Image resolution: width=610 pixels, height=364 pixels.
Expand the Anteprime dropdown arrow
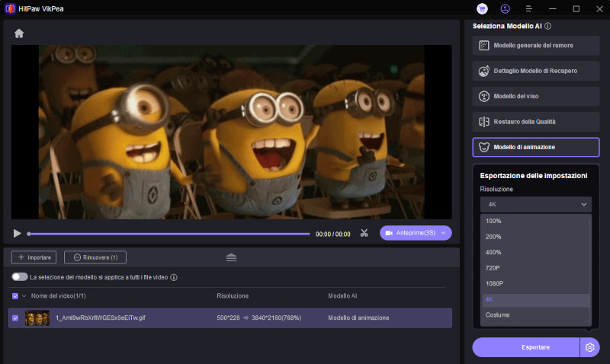(x=443, y=233)
